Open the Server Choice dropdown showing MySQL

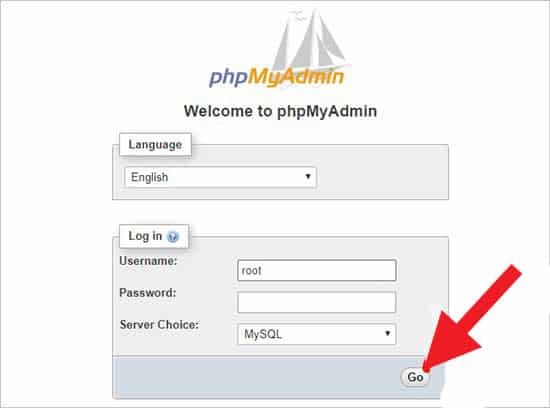pyautogui.click(x=317, y=334)
